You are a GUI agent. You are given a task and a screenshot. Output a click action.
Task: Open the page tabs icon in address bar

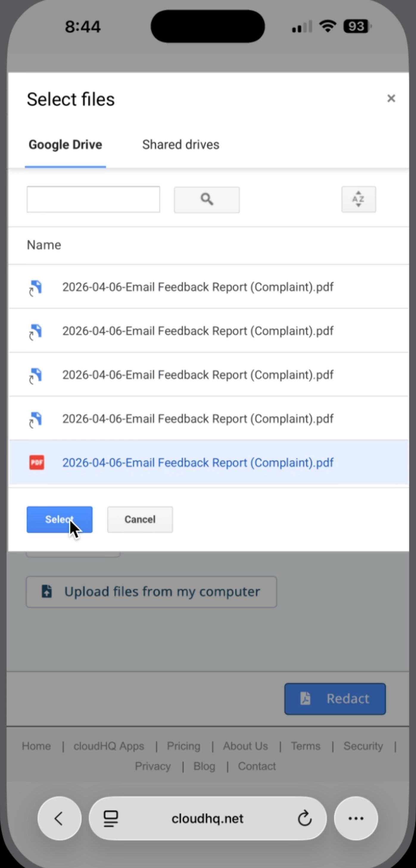pyautogui.click(x=110, y=818)
